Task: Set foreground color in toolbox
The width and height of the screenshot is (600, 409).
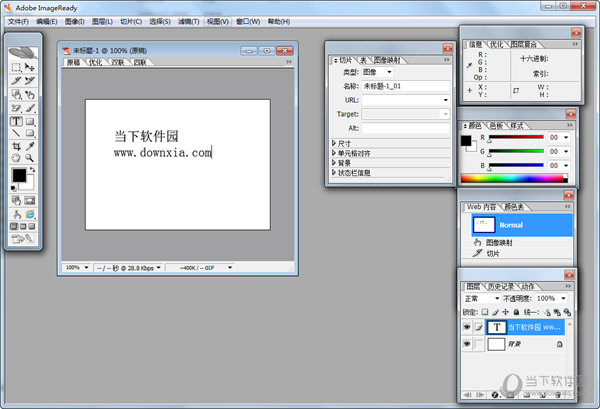Action: (x=19, y=175)
